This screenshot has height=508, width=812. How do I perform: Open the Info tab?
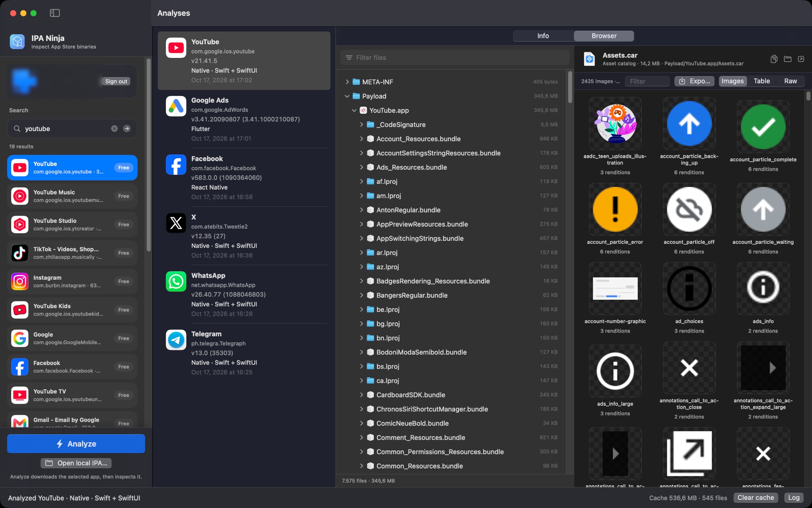tap(543, 36)
